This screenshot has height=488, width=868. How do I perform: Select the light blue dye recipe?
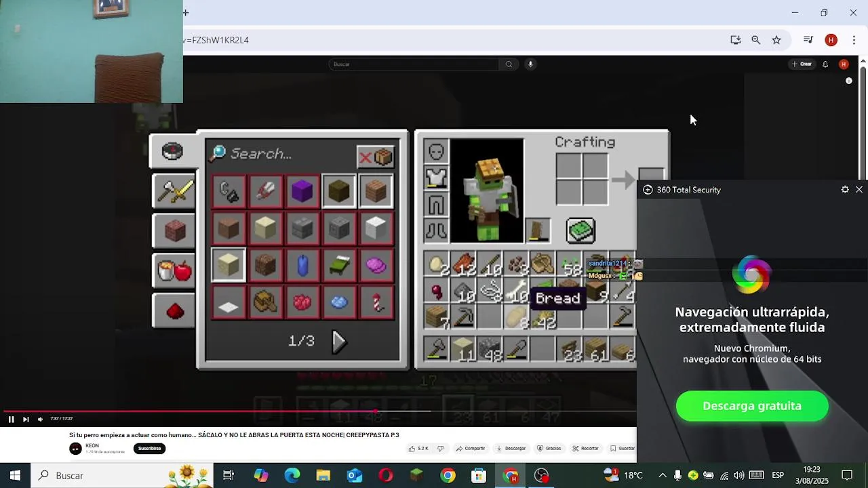click(x=339, y=302)
